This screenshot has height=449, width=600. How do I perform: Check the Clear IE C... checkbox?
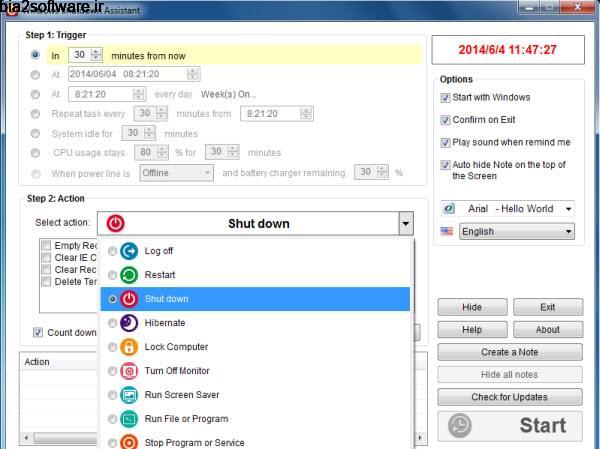[46, 258]
